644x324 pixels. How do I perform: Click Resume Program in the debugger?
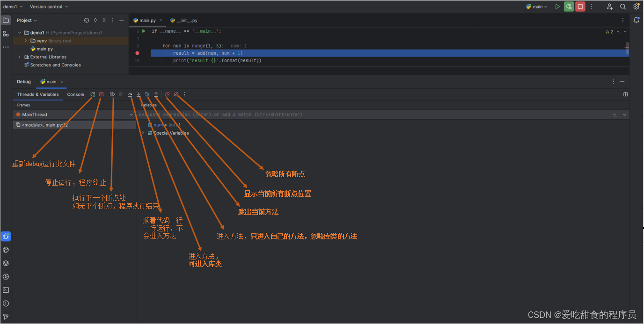coord(112,94)
